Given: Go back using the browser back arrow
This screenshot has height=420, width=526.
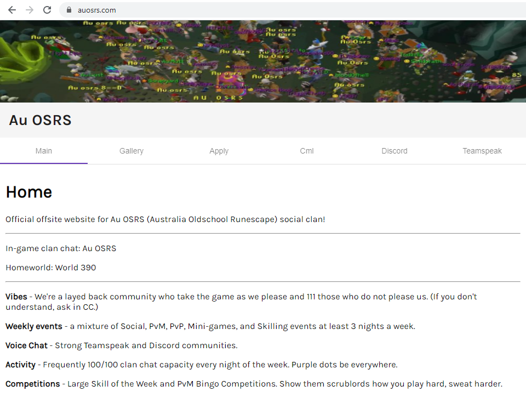Looking at the screenshot, I should tap(12, 10).
